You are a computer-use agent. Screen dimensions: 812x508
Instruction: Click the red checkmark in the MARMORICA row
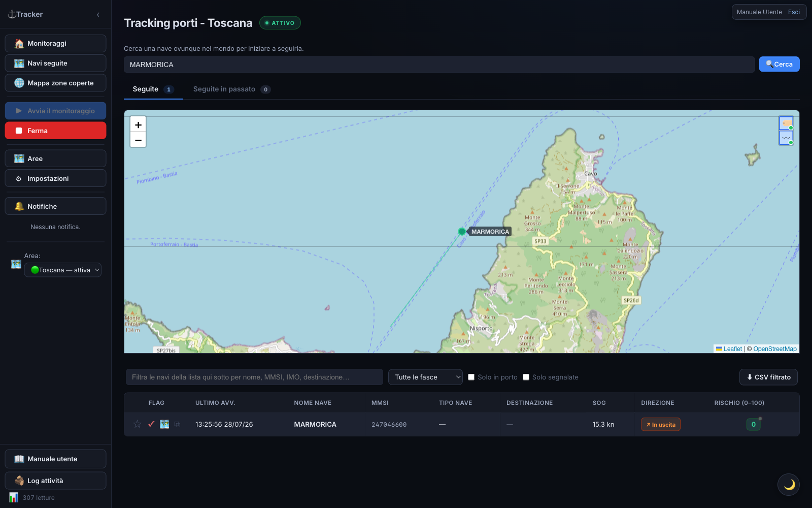click(151, 424)
